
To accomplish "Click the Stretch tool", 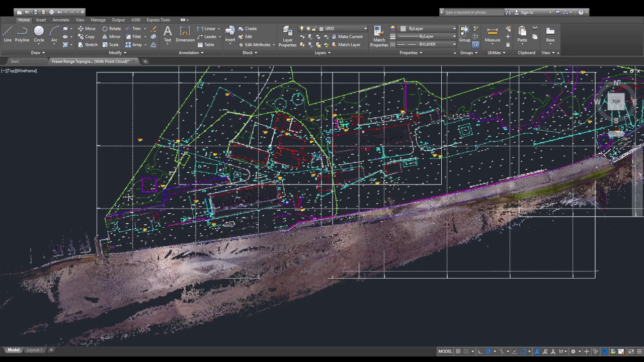I will 88,45.
